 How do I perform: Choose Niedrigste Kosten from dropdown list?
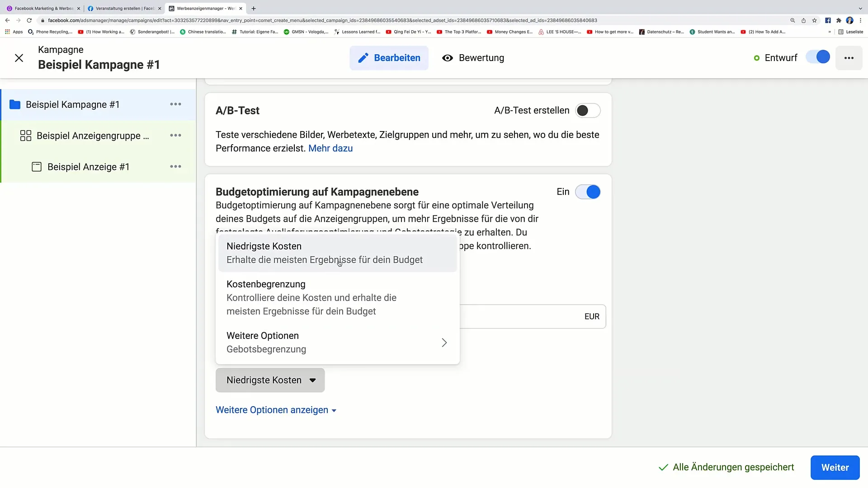(x=337, y=253)
